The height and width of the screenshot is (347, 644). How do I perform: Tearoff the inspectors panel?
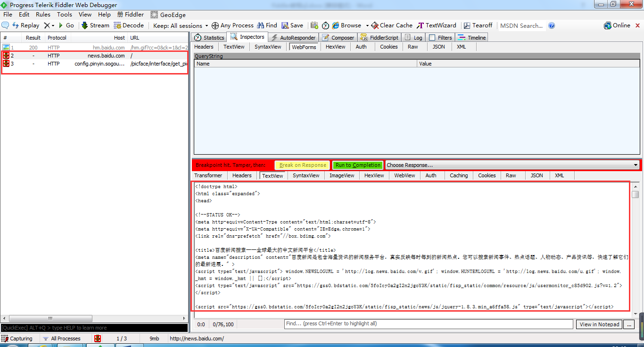pyautogui.click(x=478, y=25)
